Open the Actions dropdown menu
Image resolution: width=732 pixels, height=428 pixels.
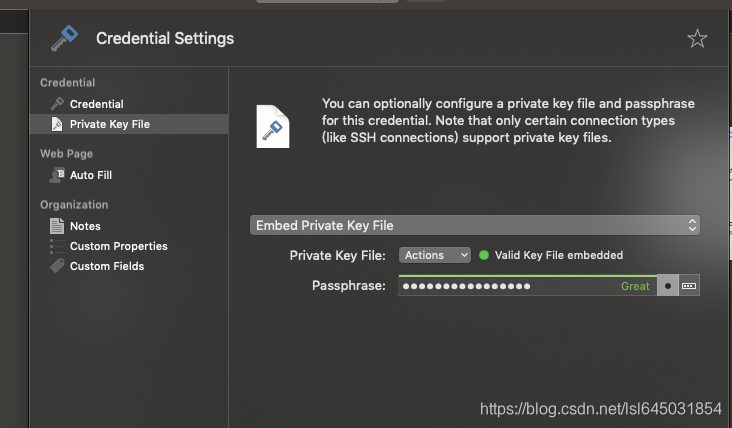(x=434, y=255)
